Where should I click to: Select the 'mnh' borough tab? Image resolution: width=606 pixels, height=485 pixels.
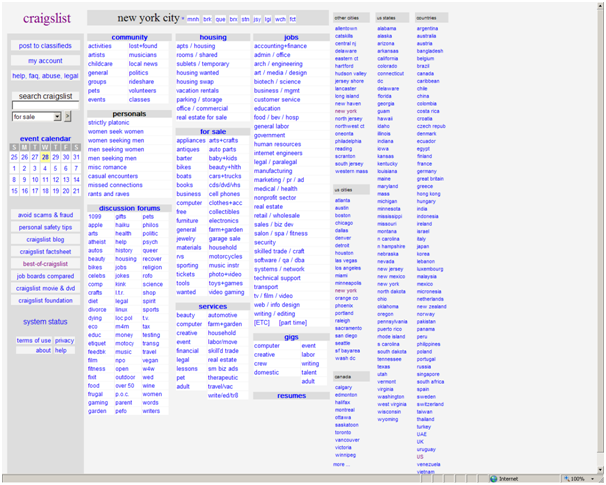pyautogui.click(x=193, y=19)
